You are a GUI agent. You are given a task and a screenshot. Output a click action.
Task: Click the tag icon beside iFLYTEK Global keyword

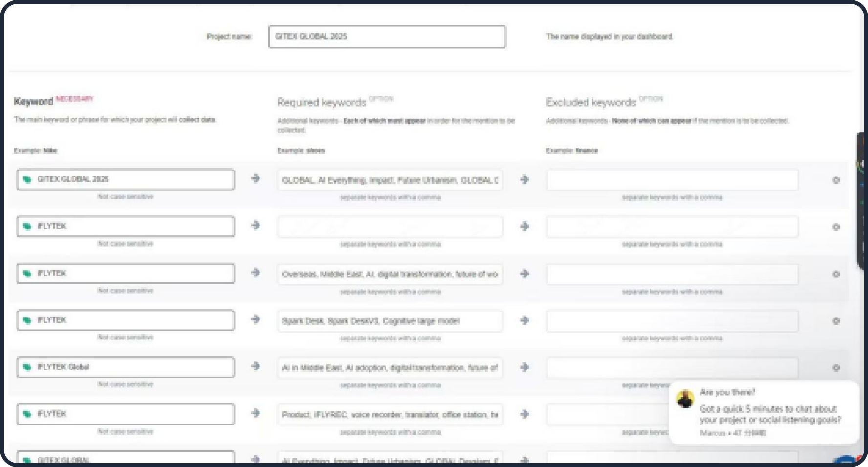pyautogui.click(x=27, y=367)
